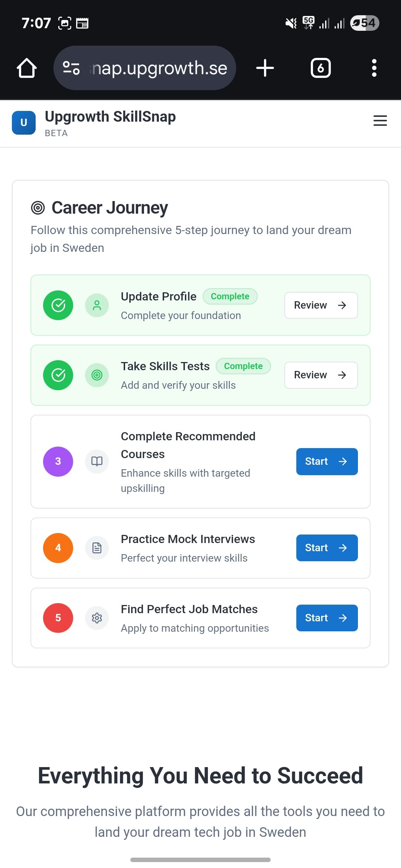Viewport: 401px width, 868px height.
Task: Open browser three-dot overflow menu
Action: click(x=374, y=68)
